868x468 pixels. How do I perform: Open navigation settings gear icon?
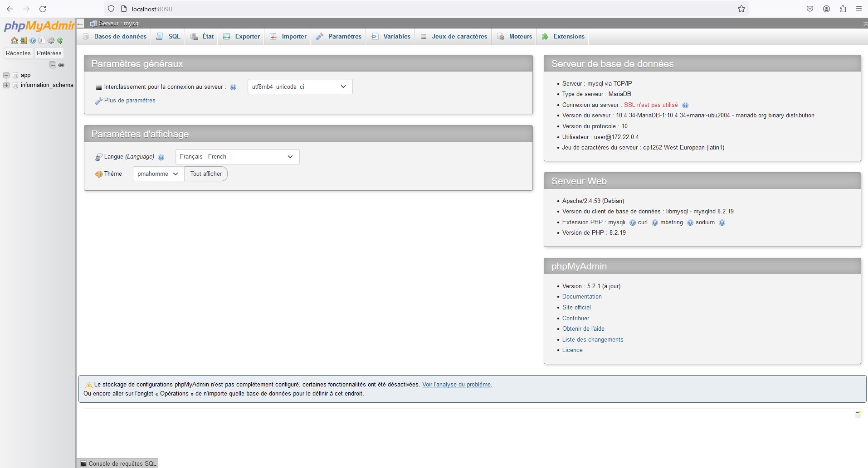click(x=51, y=40)
